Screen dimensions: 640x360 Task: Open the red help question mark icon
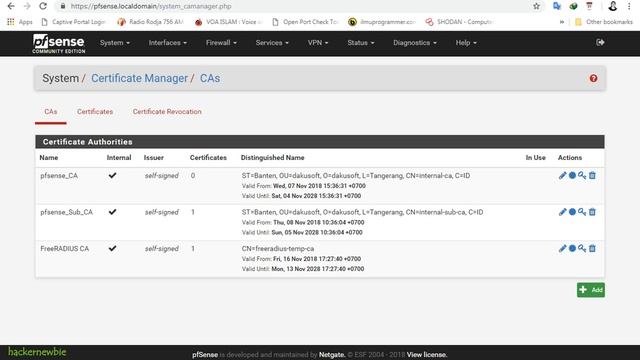pos(593,78)
